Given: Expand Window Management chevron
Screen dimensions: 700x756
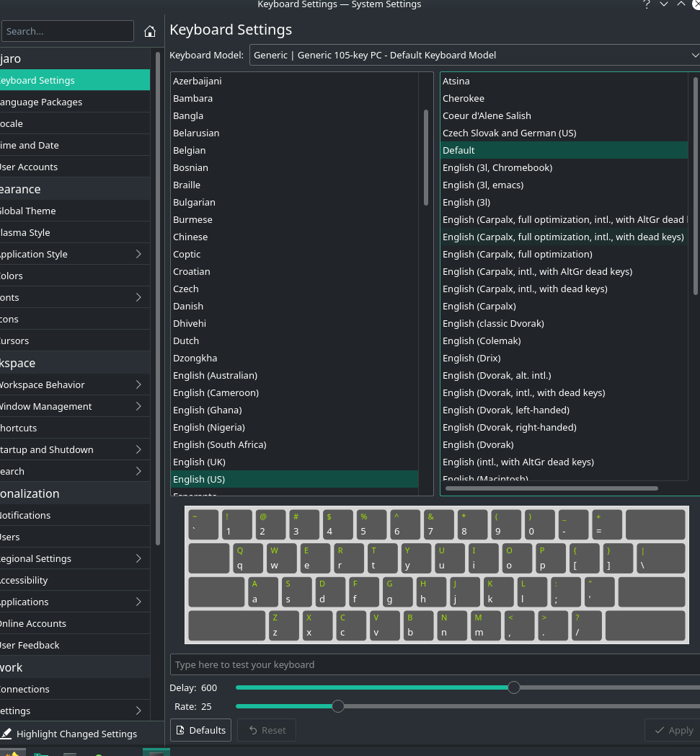Looking at the screenshot, I should 138,406.
